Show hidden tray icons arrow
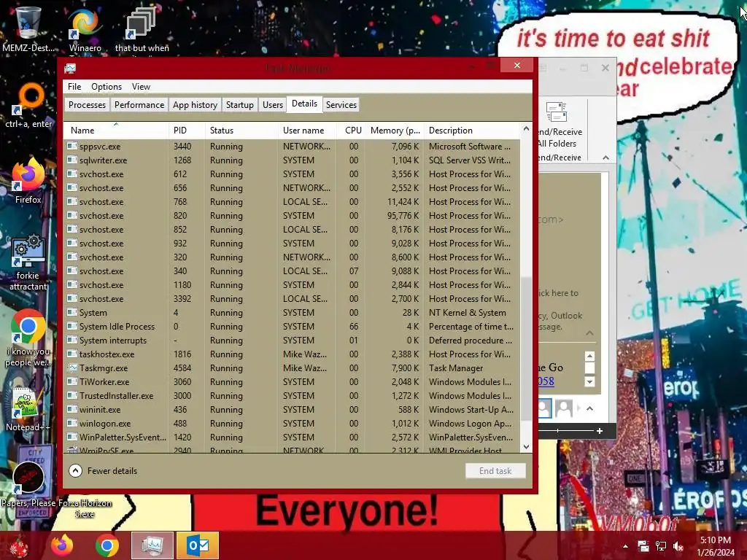This screenshot has width=747, height=560. [x=625, y=546]
